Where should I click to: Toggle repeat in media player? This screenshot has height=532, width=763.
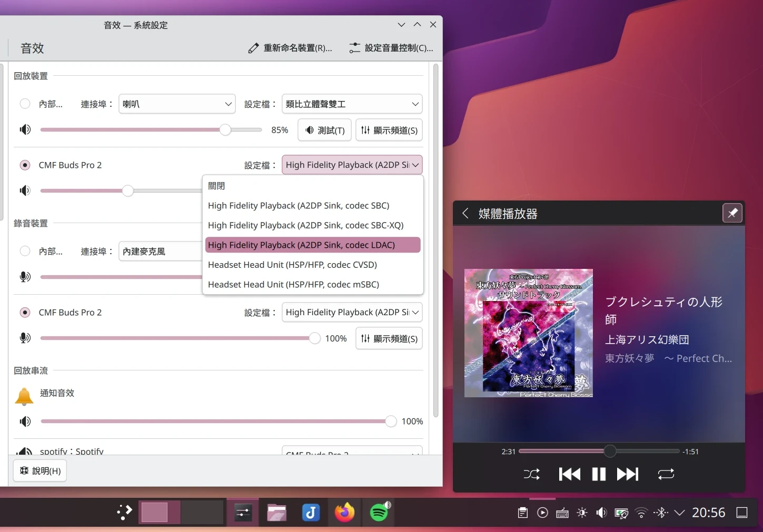click(666, 474)
